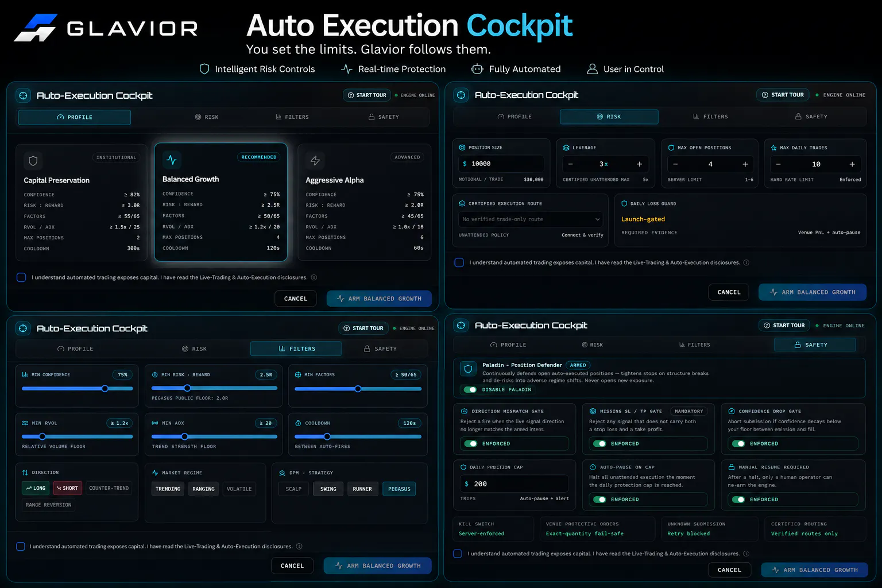Image resolution: width=882 pixels, height=588 pixels.
Task: Click the Min ADX signal icon
Action: coord(155,423)
